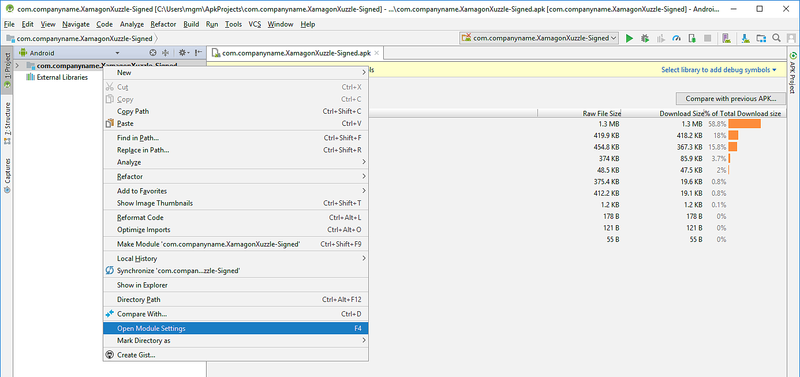Select Show in Explorer menu entry
800x377 pixels.
point(235,285)
